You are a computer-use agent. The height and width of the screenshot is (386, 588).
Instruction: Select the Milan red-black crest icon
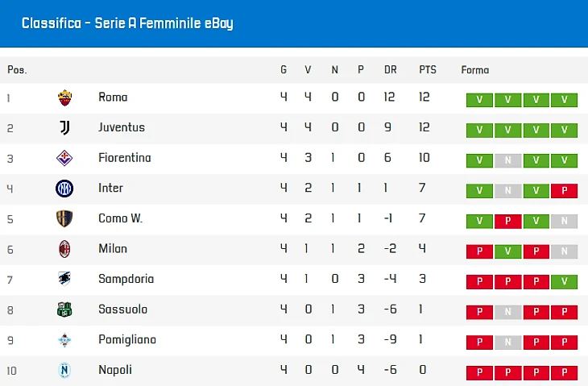tap(64, 249)
